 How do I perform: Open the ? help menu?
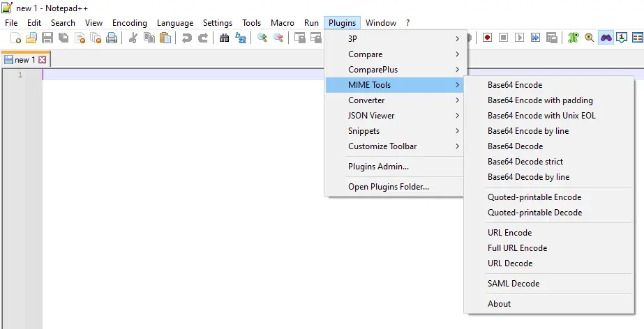pos(408,23)
